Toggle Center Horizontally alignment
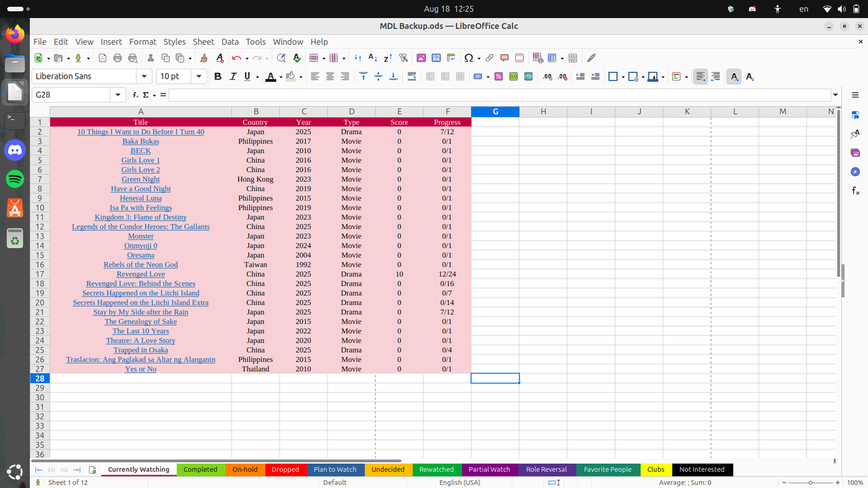This screenshot has height=488, width=868. click(330, 77)
